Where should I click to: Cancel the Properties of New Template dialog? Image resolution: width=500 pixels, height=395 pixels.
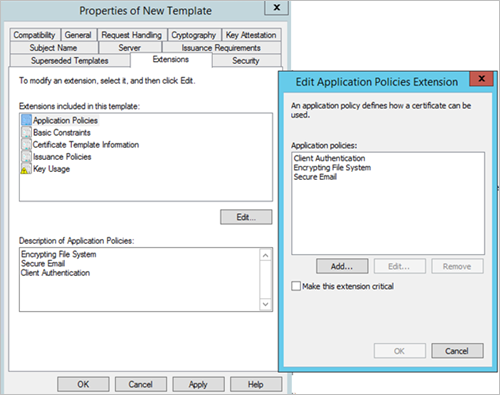tap(141, 384)
